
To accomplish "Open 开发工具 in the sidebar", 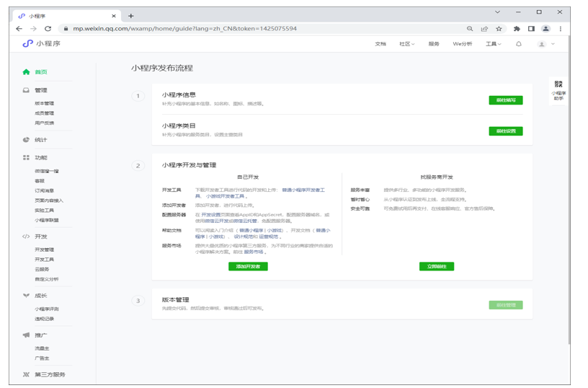I will coord(44,260).
